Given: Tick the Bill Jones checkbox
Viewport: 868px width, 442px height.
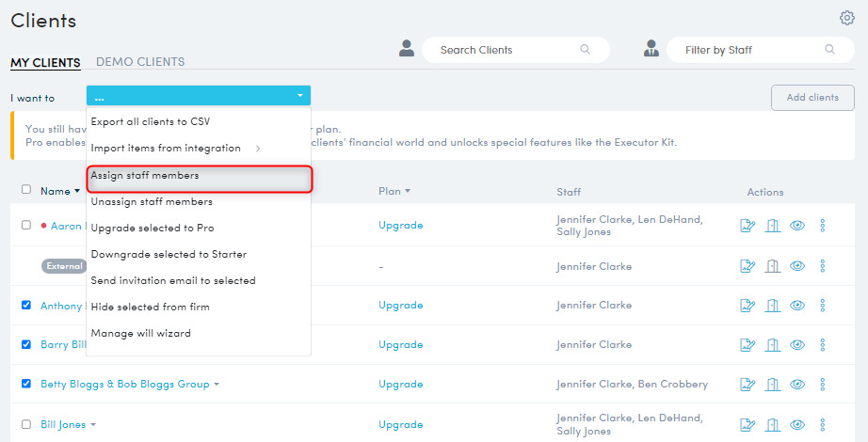Looking at the screenshot, I should 26,424.
